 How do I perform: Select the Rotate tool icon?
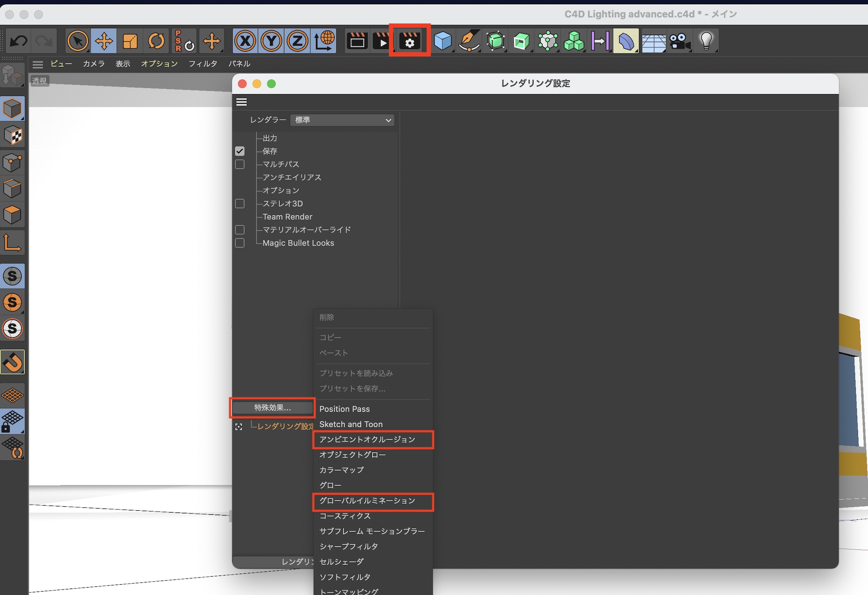tap(156, 41)
